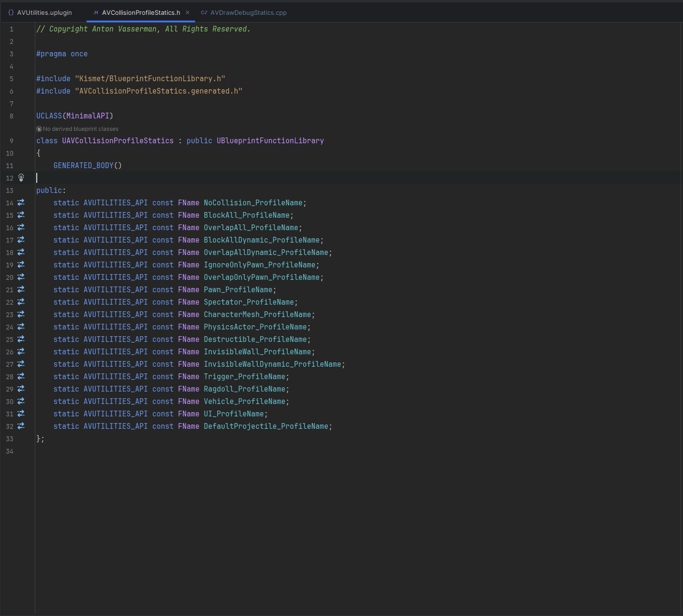
Task: Click the BlockAll_ProfileName identifier
Action: click(x=247, y=215)
